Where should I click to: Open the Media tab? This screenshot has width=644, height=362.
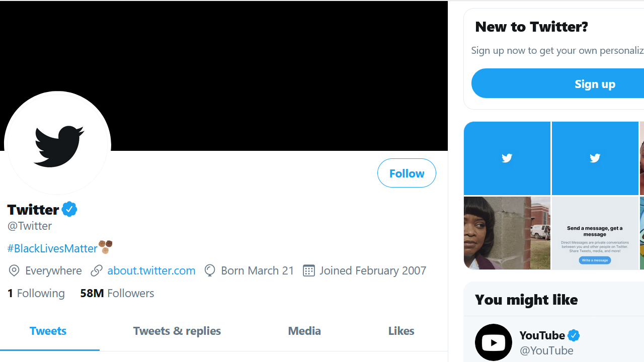tap(304, 331)
